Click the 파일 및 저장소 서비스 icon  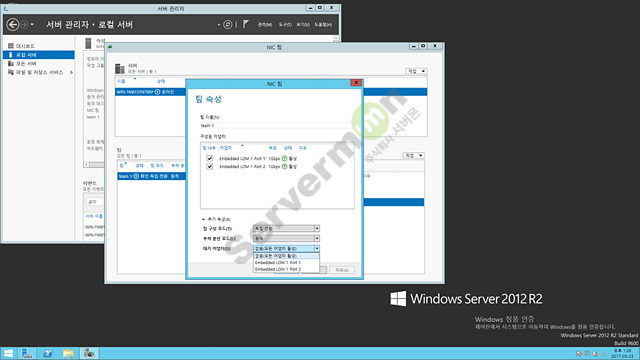tap(11, 72)
